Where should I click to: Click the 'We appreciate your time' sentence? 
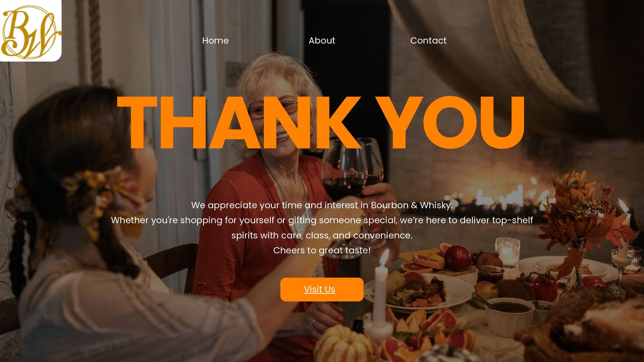322,205
